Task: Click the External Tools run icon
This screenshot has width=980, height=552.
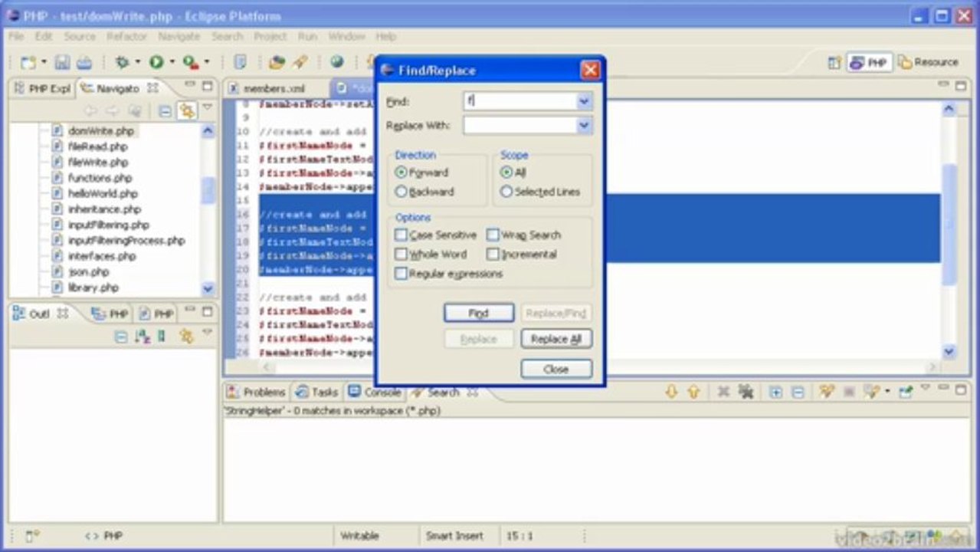Action: click(x=190, y=62)
